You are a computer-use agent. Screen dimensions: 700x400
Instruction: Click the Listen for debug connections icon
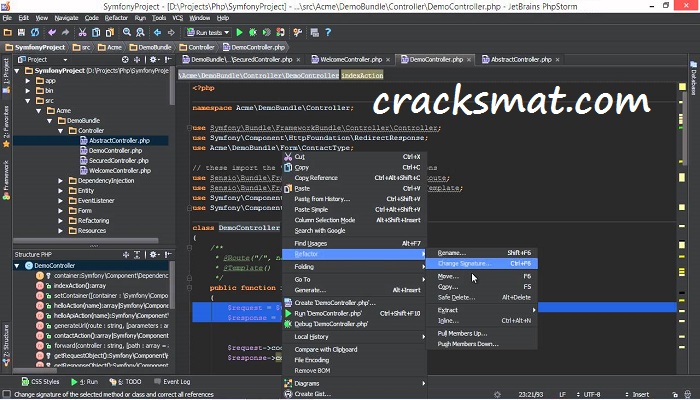[x=280, y=32]
